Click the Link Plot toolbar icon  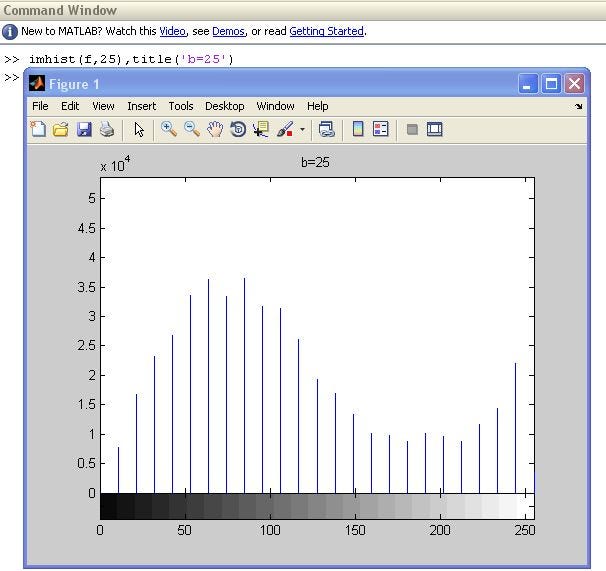327,129
